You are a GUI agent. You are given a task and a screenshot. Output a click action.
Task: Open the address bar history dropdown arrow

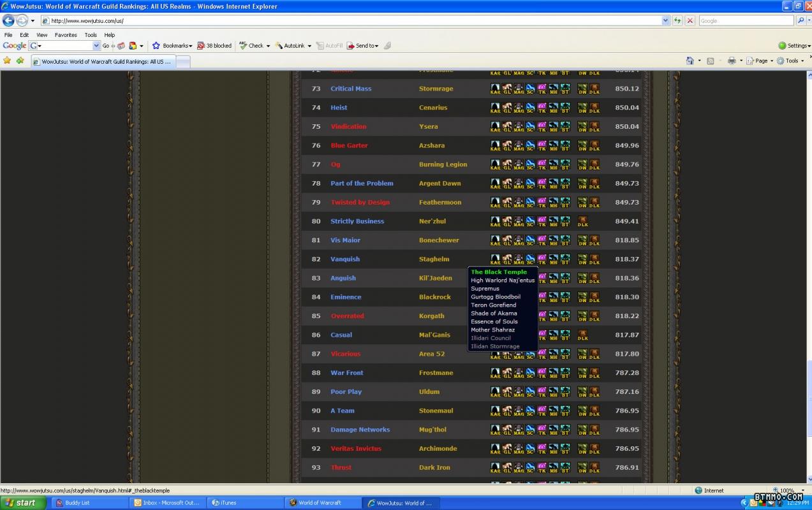665,21
